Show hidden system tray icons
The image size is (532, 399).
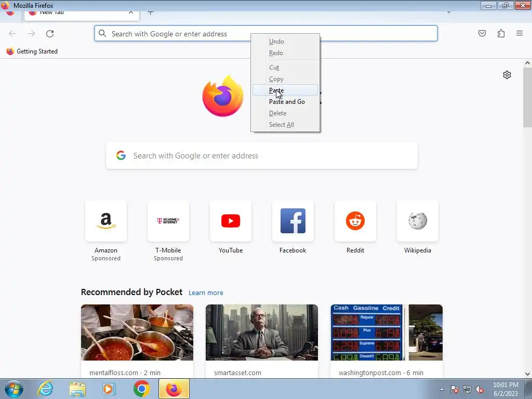tap(442, 389)
